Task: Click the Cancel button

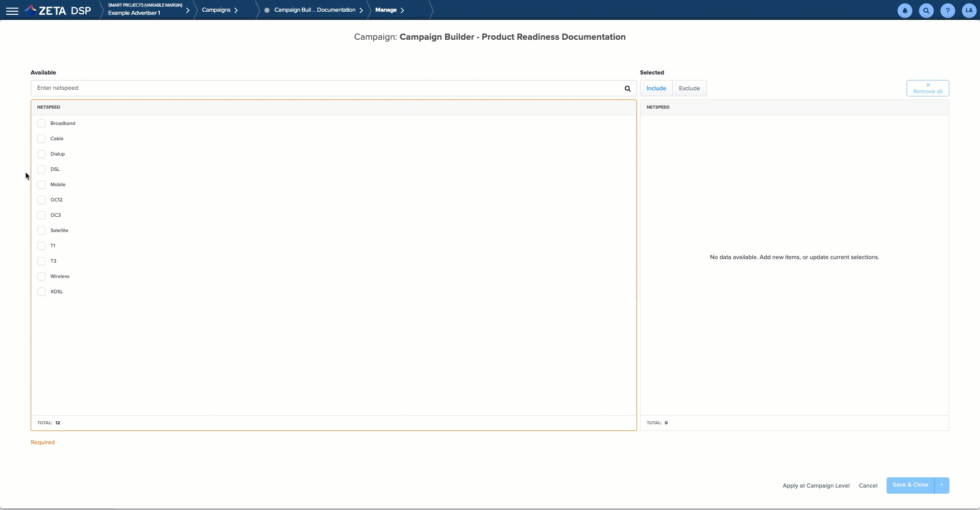Action: [x=868, y=486]
